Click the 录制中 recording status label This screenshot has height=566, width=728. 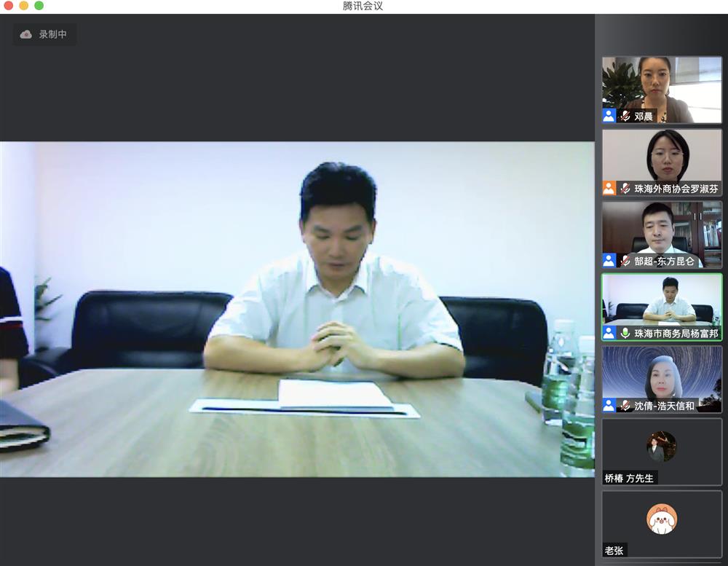coord(52,34)
